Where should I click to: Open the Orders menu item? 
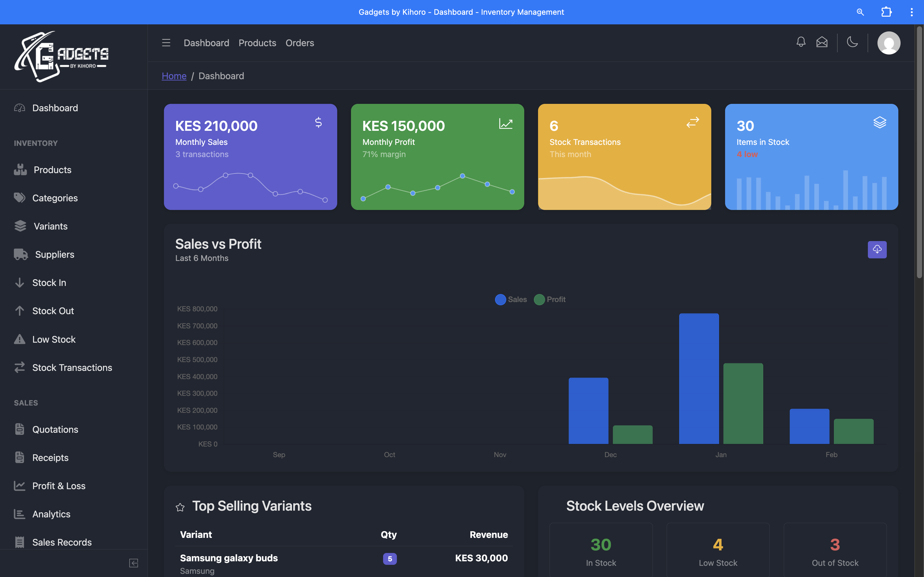(300, 43)
